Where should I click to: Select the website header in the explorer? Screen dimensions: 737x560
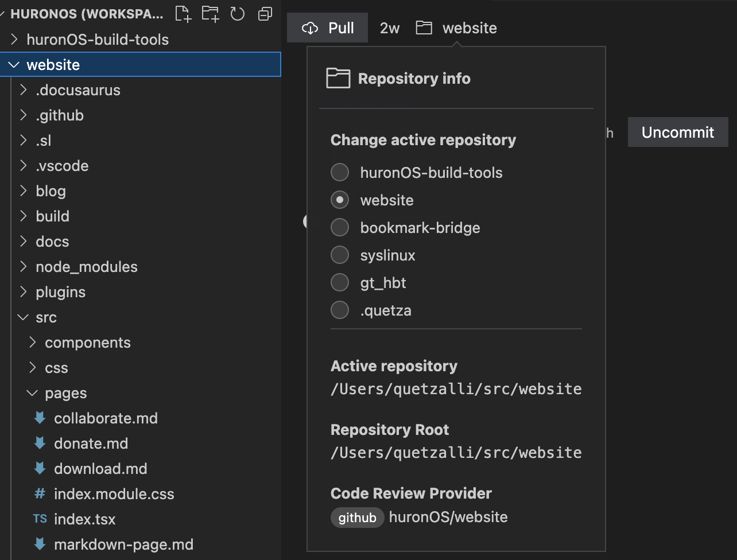click(x=53, y=64)
